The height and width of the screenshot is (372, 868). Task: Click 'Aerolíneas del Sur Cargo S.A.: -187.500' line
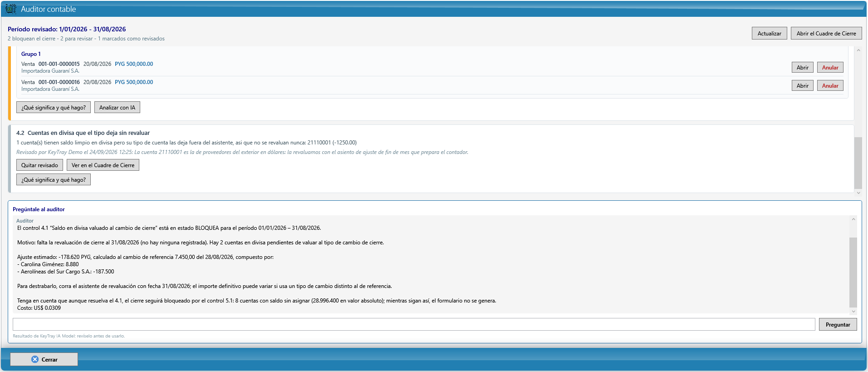pyautogui.click(x=66, y=272)
